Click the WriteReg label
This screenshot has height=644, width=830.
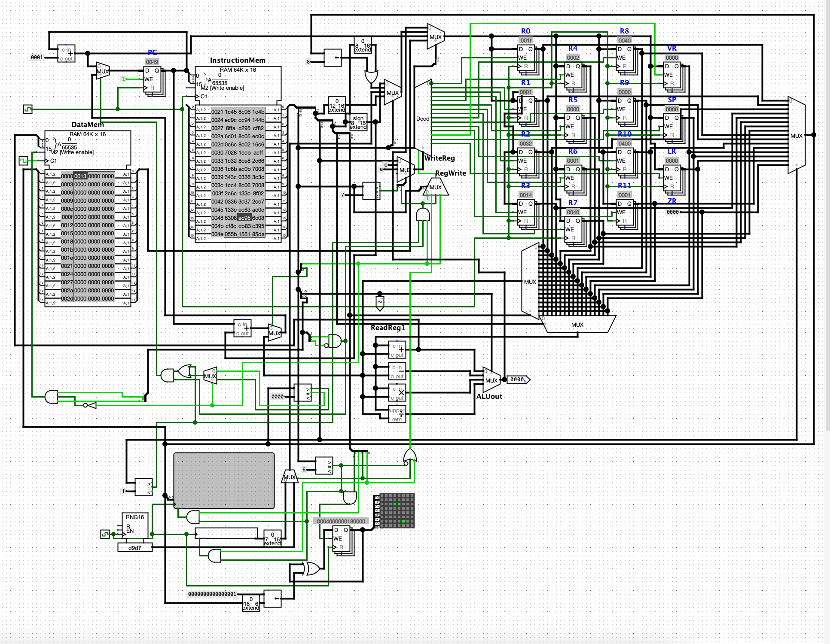click(x=439, y=158)
